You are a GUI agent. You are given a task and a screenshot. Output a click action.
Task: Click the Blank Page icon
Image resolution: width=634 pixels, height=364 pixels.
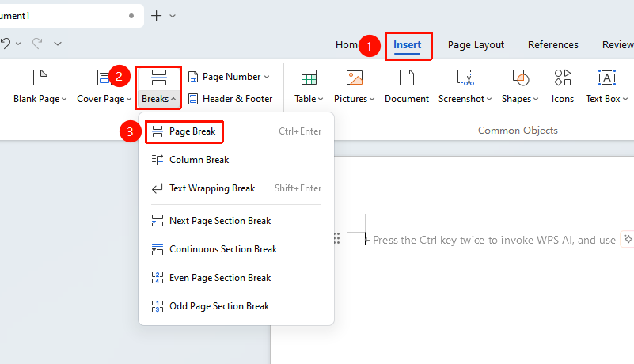tap(40, 78)
